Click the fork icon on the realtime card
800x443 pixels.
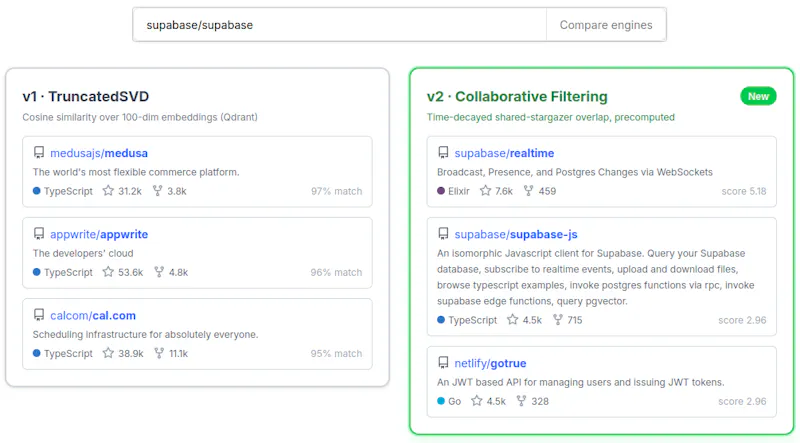[529, 191]
